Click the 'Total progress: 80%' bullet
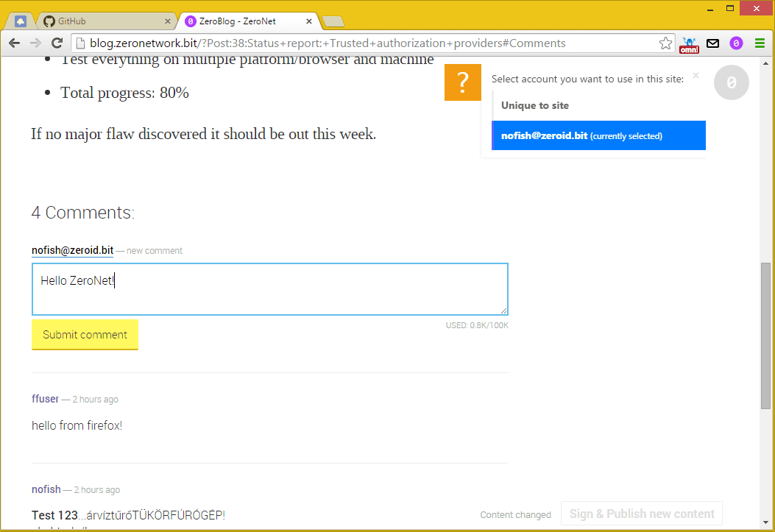 pos(124,93)
